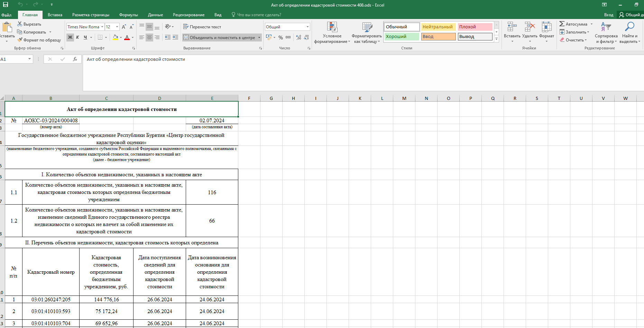Increase font size with the large A icon
Viewport: 644px width, 328px height.
(124, 27)
